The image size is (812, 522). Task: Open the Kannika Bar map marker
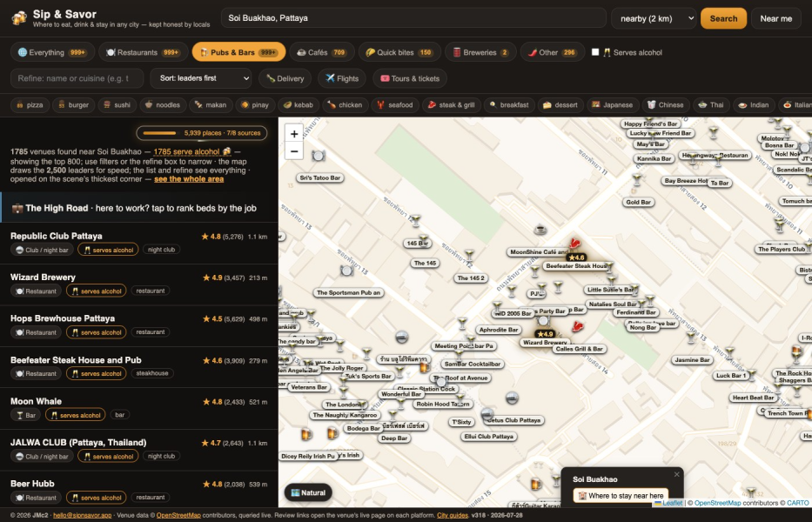[x=654, y=158]
